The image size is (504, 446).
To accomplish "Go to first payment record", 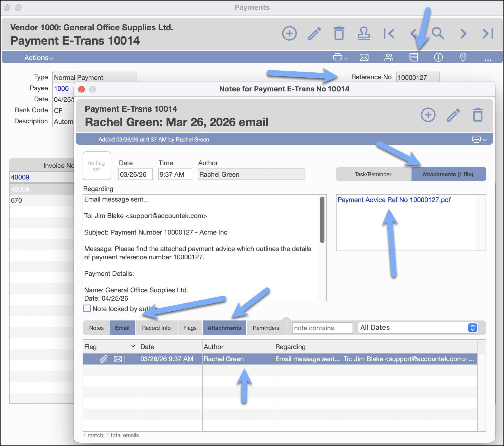I will 389,34.
